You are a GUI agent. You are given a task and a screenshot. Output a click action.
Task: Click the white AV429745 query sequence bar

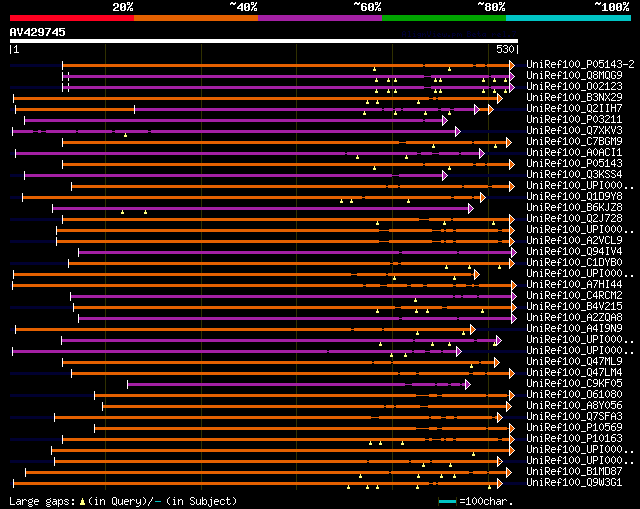pyautogui.click(x=264, y=41)
